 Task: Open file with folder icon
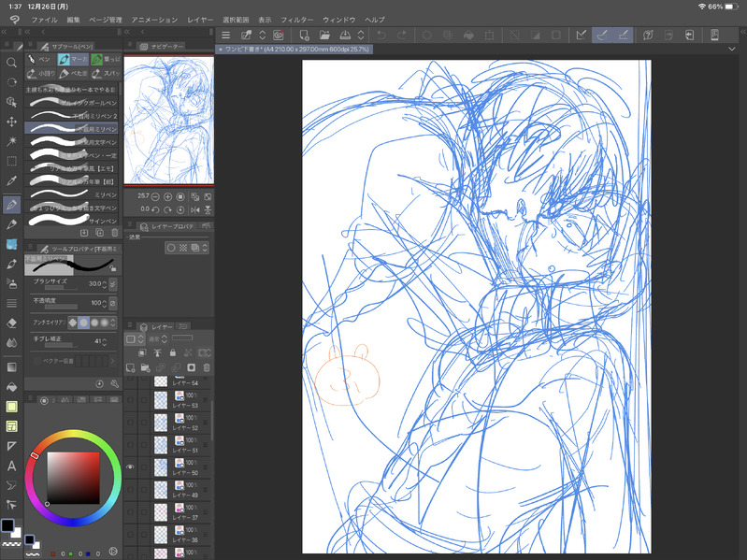324,36
